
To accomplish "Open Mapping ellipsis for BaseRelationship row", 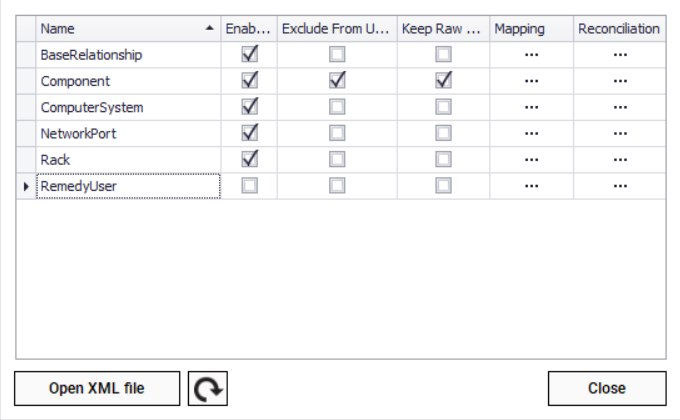I will coord(532,55).
